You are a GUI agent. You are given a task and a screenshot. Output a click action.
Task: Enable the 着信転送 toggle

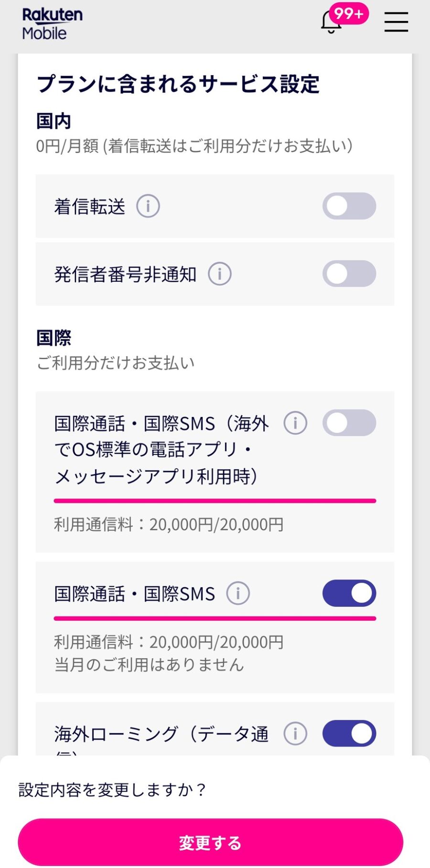349,206
